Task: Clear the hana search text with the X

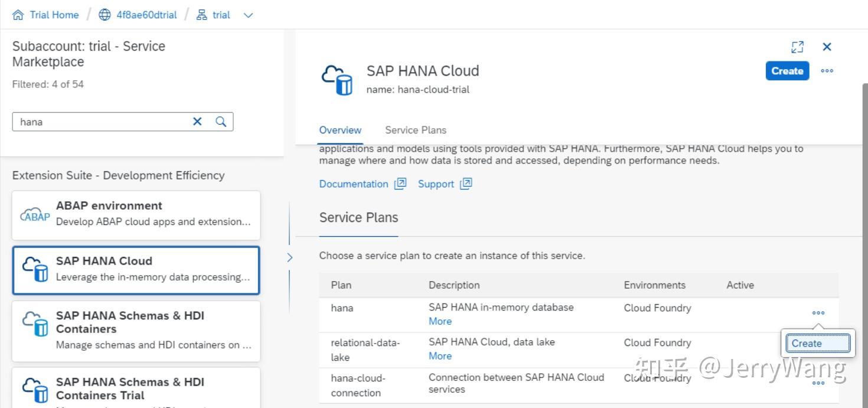Action: coord(197,122)
